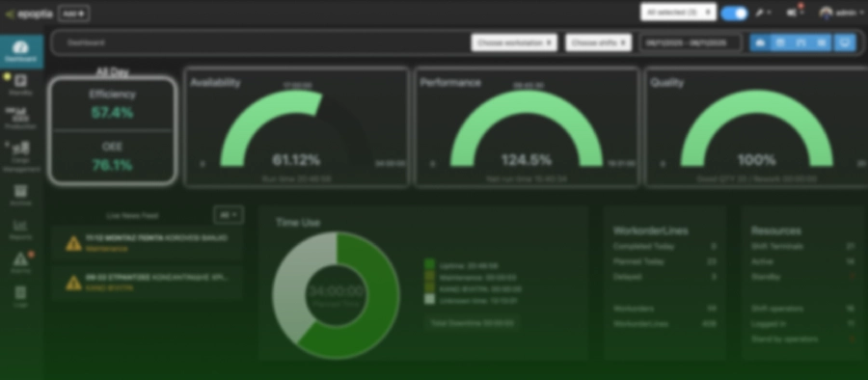Click the Dashboard breadcrumb title
This screenshot has height=380, width=868.
(86, 42)
